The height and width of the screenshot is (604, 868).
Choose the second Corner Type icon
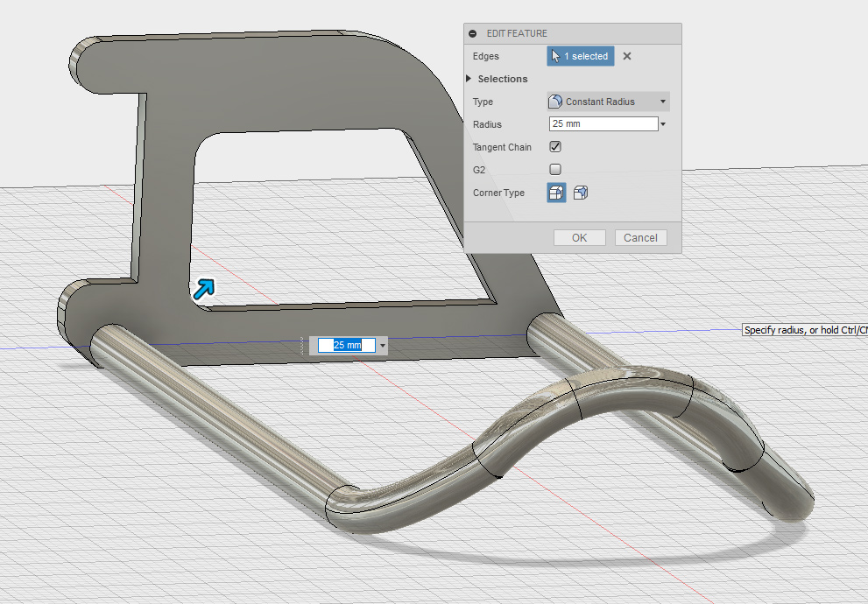[580, 193]
